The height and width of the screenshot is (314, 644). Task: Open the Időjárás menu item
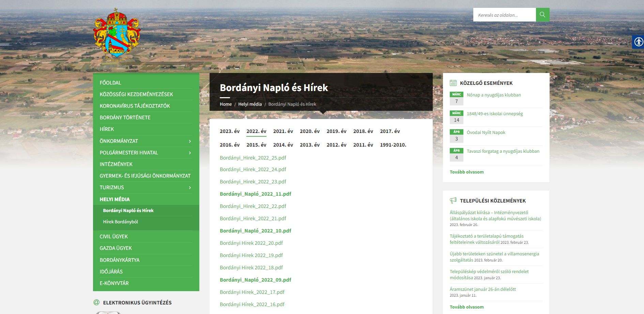click(x=111, y=271)
